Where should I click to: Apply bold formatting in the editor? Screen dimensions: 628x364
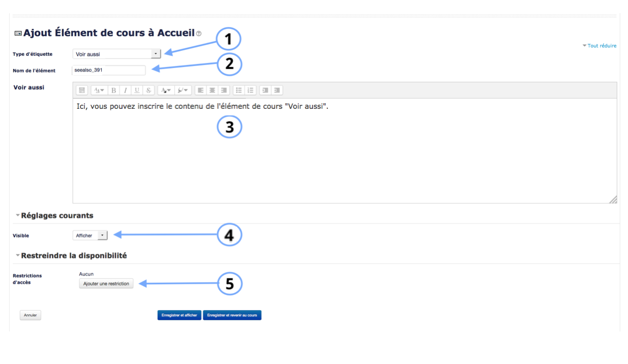(113, 90)
